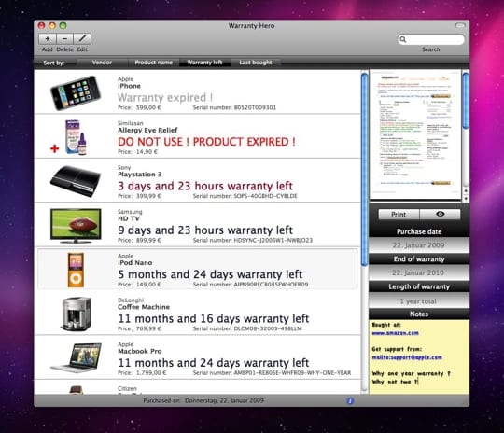Click the blue info icon in status bar
This screenshot has width=504, height=433.
(x=350, y=401)
